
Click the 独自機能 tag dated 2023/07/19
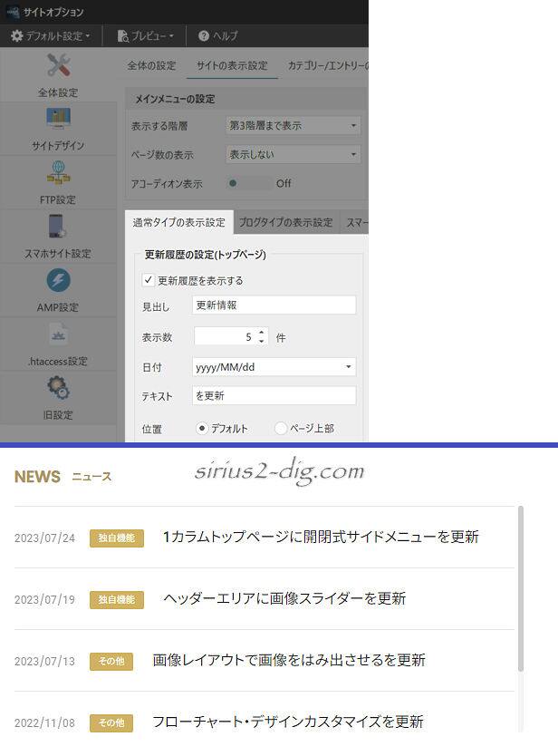(x=117, y=599)
